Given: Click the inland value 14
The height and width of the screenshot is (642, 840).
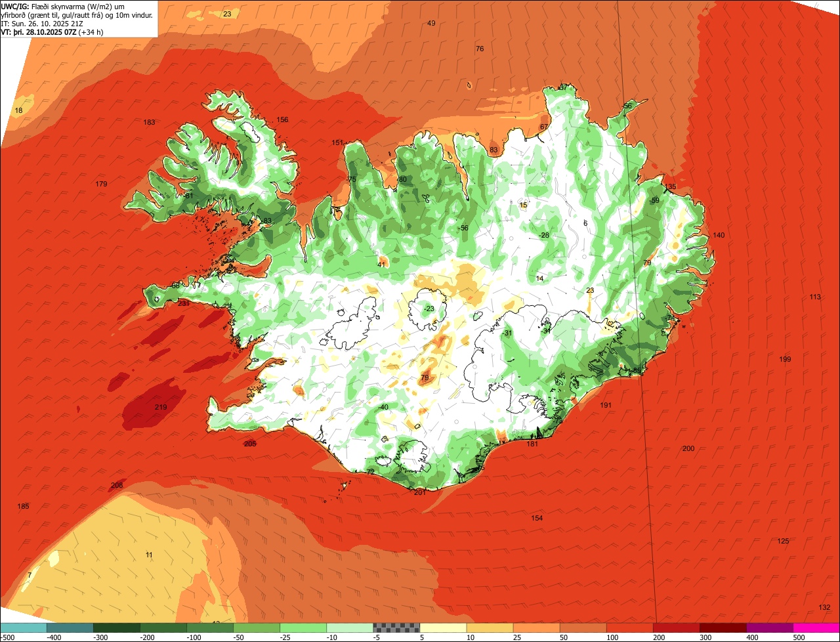Looking at the screenshot, I should [x=539, y=278].
